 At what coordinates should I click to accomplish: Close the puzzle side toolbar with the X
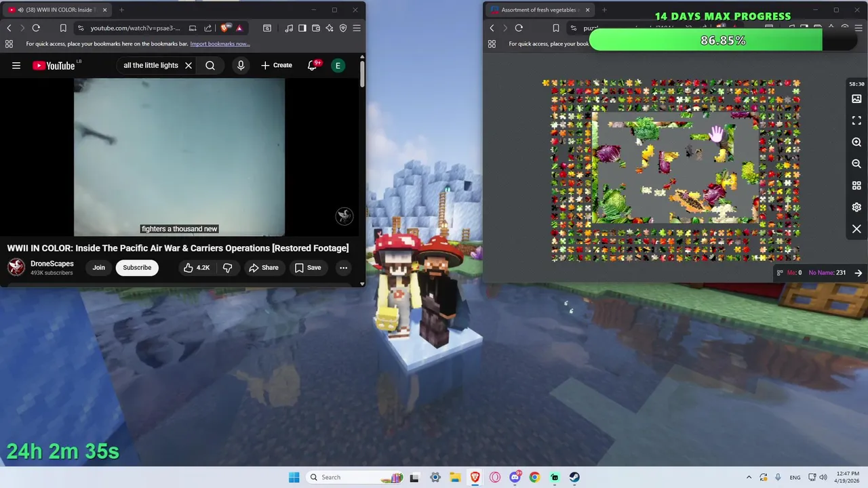856,229
